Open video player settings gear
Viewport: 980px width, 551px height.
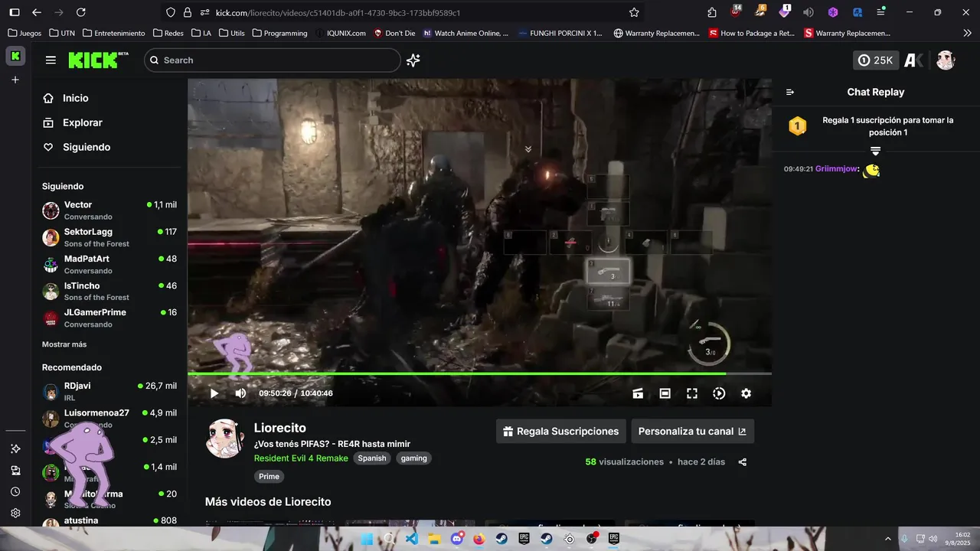coord(746,393)
